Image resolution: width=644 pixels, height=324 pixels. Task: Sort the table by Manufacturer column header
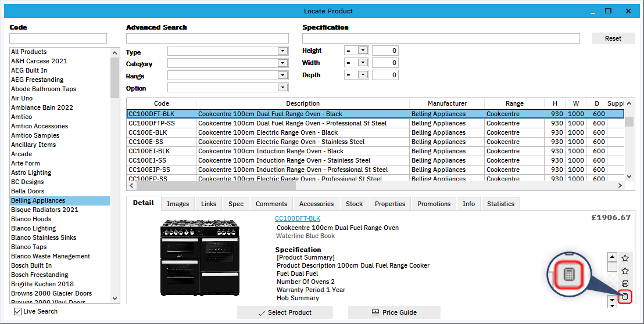click(447, 103)
